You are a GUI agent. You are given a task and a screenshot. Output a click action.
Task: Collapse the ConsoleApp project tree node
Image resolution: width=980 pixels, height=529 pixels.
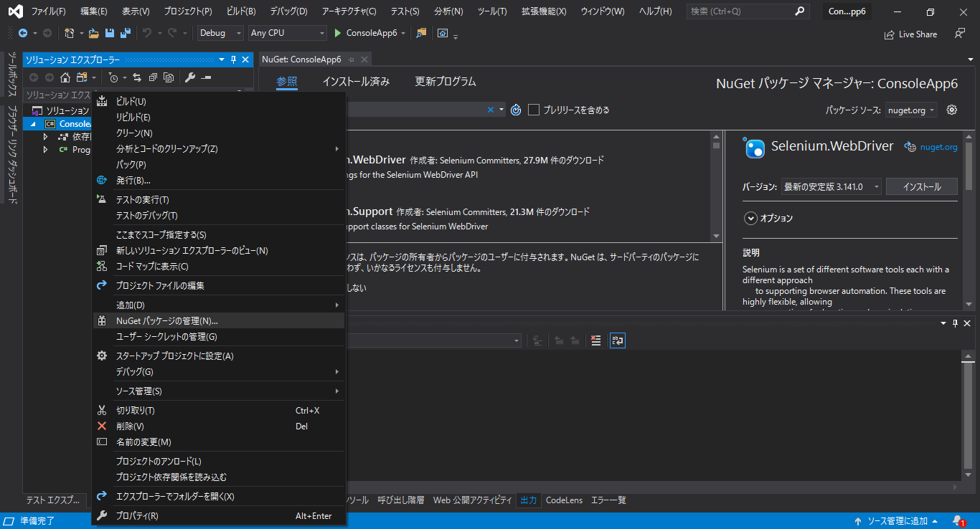[x=33, y=124]
